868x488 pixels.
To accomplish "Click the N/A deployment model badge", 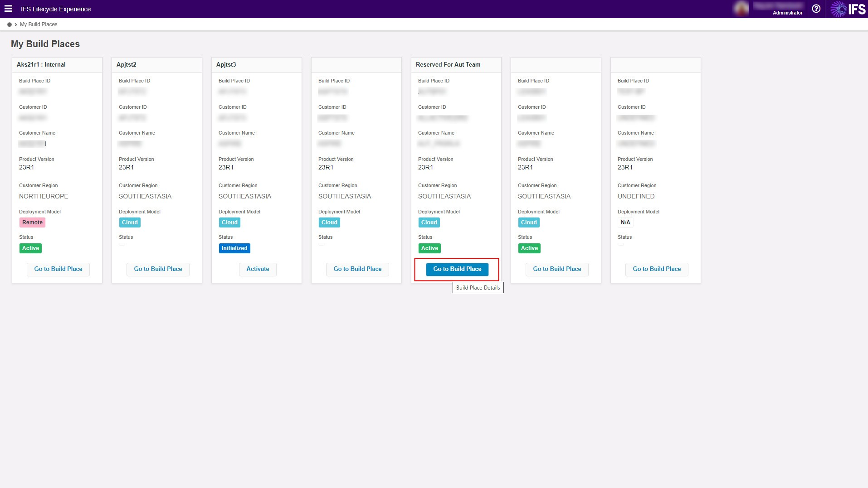I will 625,222.
